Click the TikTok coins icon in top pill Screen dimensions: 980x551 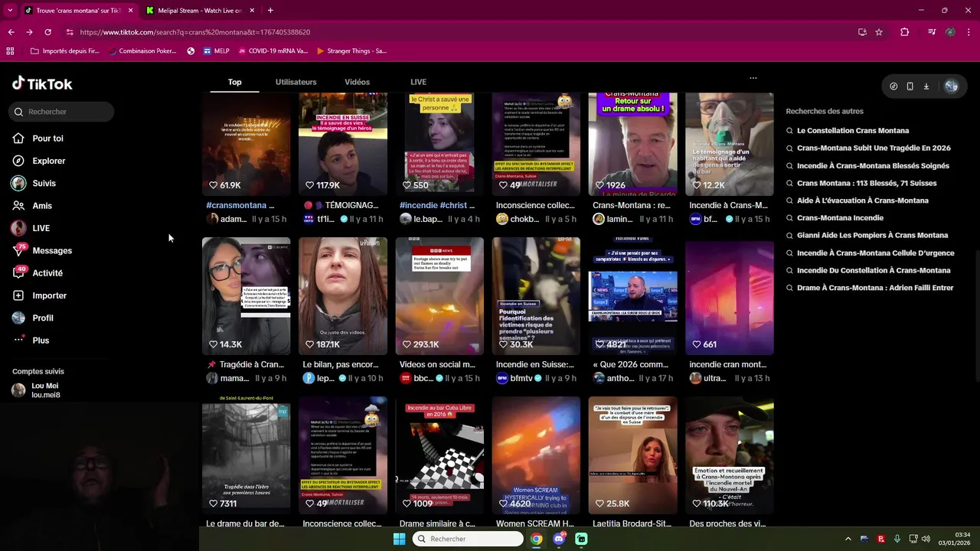pyautogui.click(x=893, y=86)
